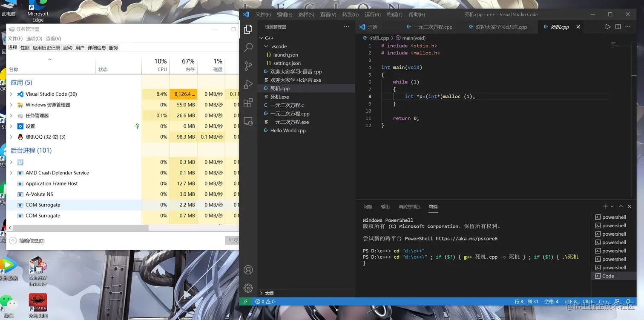Create a new terminal with the plus icon
Viewport: 644px width, 320px height.
(606, 206)
